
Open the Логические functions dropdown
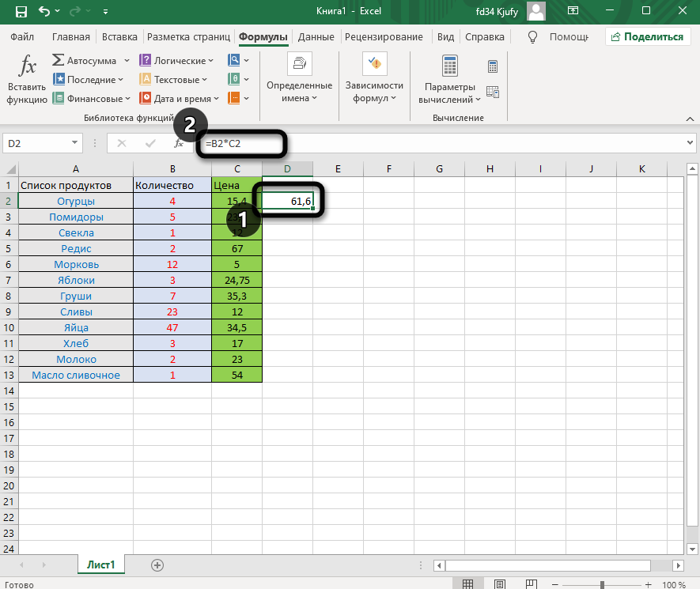176,61
